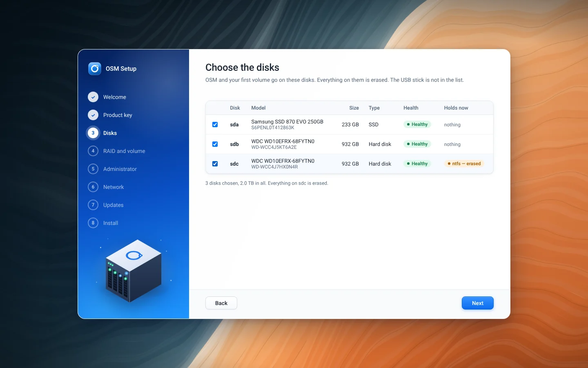The height and width of the screenshot is (368, 588).
Task: Open the Administrator step
Action: point(120,169)
